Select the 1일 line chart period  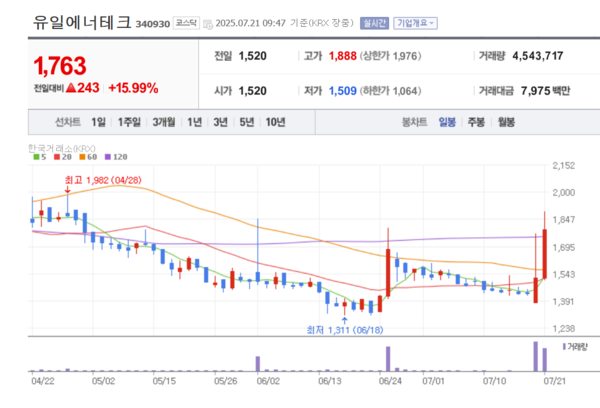(98, 122)
